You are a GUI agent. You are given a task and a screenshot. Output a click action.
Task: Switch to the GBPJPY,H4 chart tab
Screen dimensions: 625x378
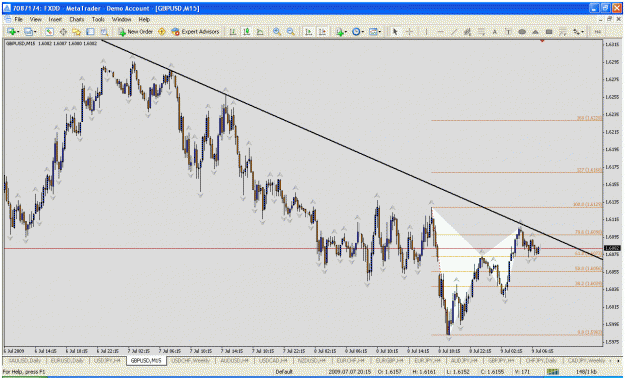pyautogui.click(x=501, y=360)
